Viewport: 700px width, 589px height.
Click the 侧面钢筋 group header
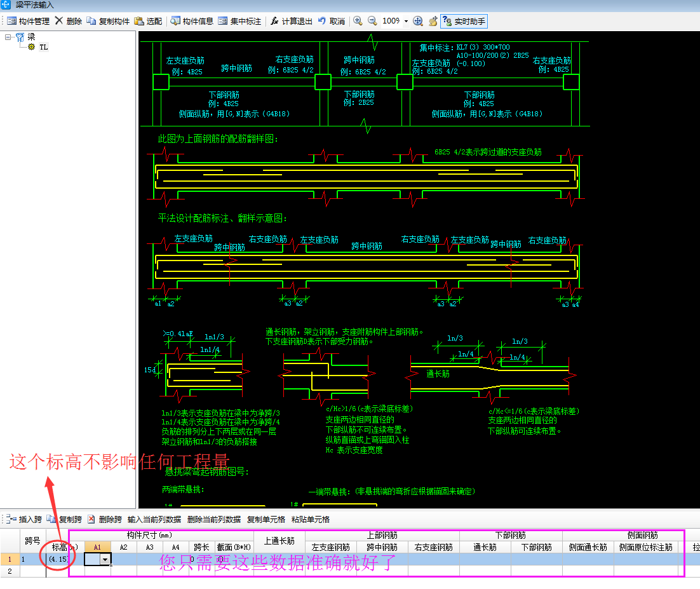click(x=642, y=535)
